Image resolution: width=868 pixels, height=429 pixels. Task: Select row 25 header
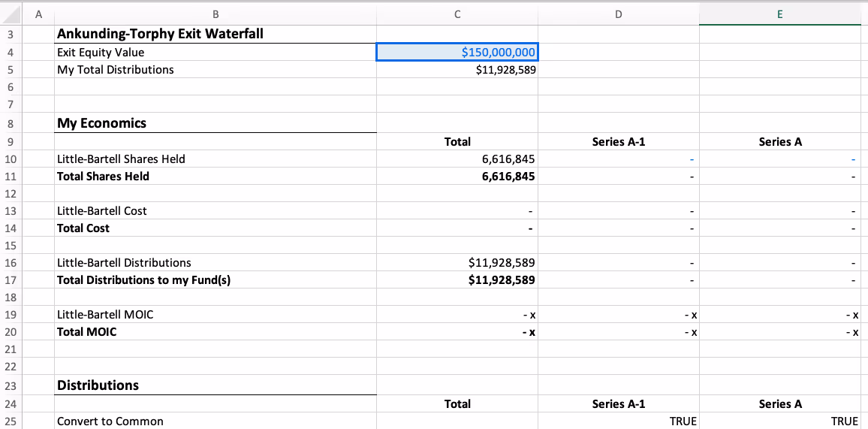[x=11, y=421]
